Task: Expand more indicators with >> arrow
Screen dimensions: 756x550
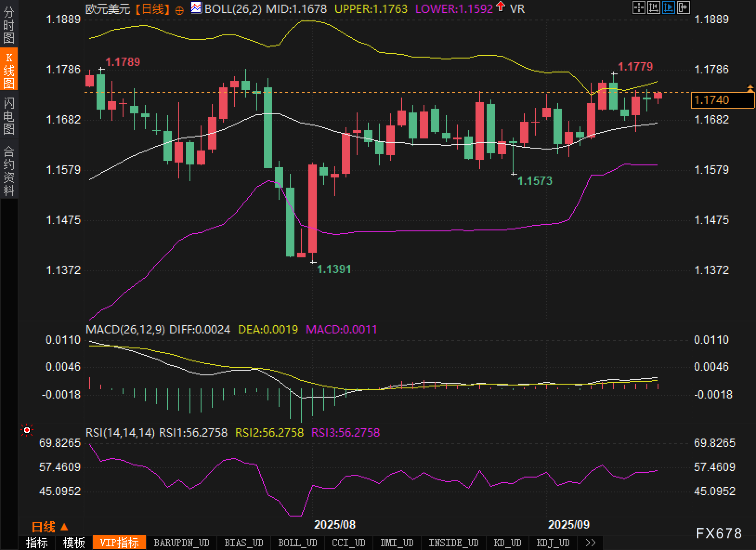Action: pyautogui.click(x=591, y=543)
